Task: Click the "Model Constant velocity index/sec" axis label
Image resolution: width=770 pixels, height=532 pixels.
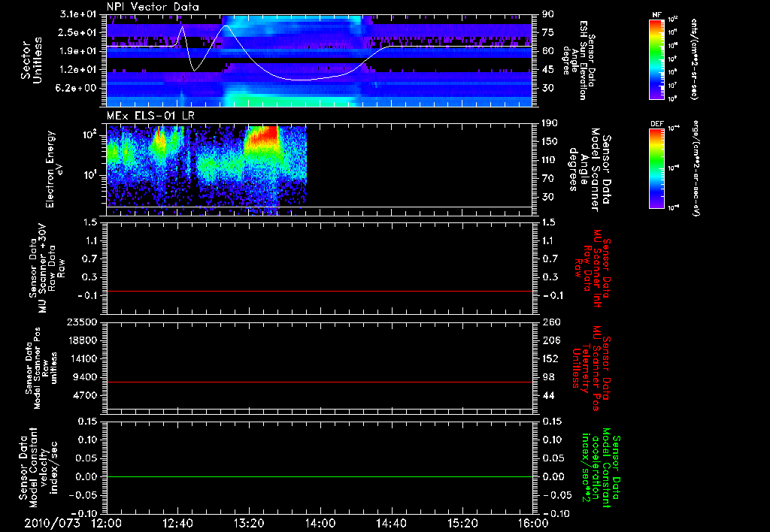Action: point(38,467)
